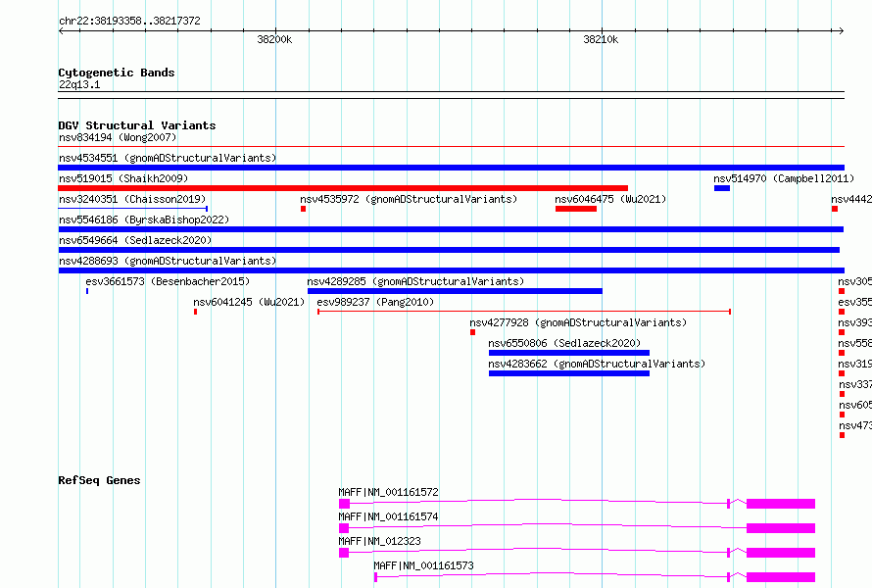This screenshot has height=588, width=872.
Task: Click the red nsv4535972 variant marker
Action: [303, 209]
